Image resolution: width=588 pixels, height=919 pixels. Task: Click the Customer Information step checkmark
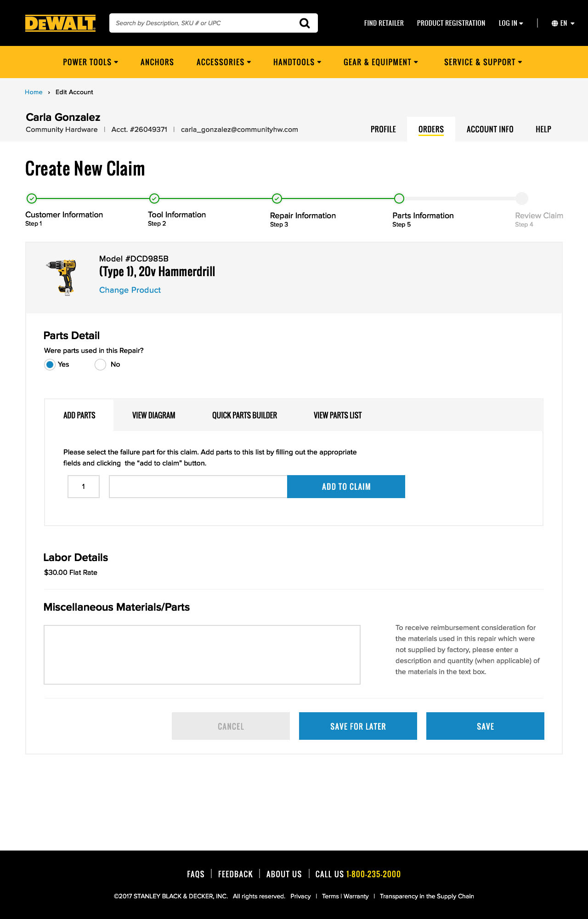click(31, 199)
